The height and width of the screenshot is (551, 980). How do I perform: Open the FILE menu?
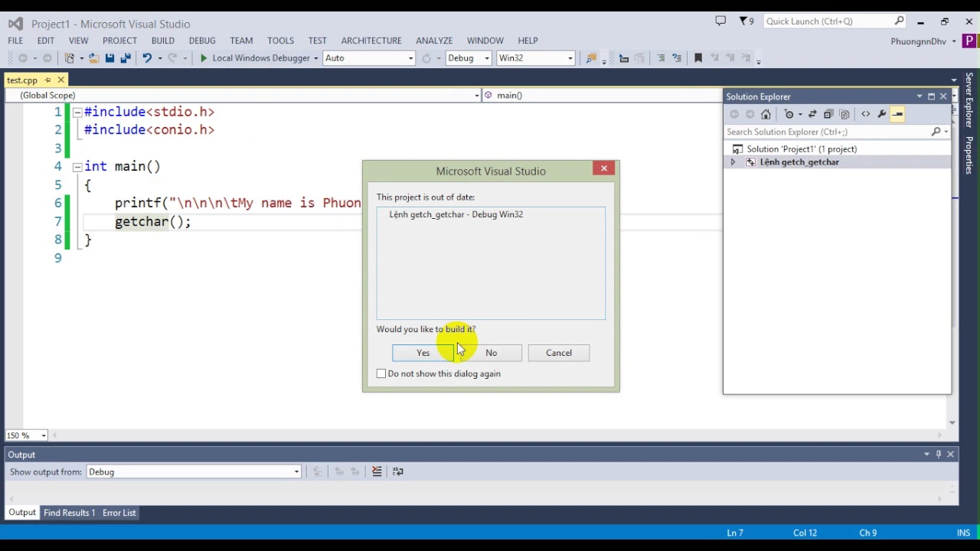[15, 41]
